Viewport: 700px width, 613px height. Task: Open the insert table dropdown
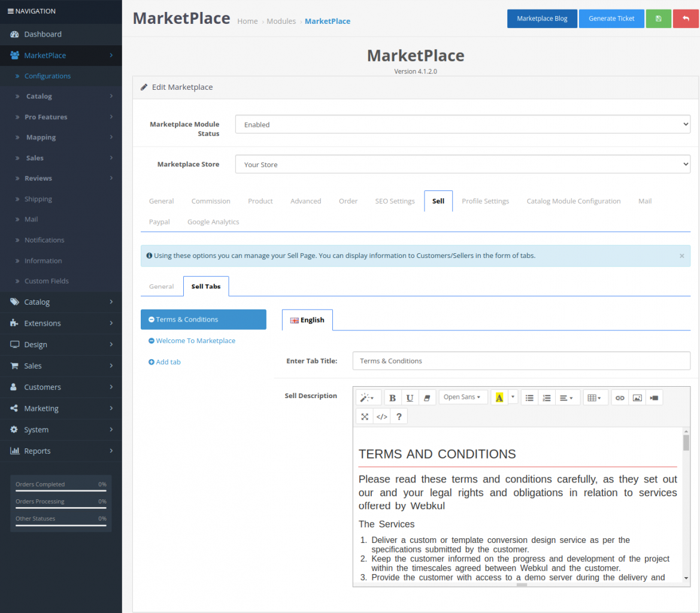(x=595, y=397)
